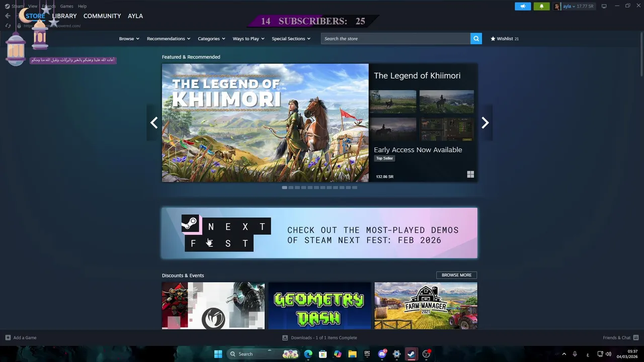Image resolution: width=644 pixels, height=362 pixels.
Task: Click the wallet balance 17.77 SR
Action: 585,7
